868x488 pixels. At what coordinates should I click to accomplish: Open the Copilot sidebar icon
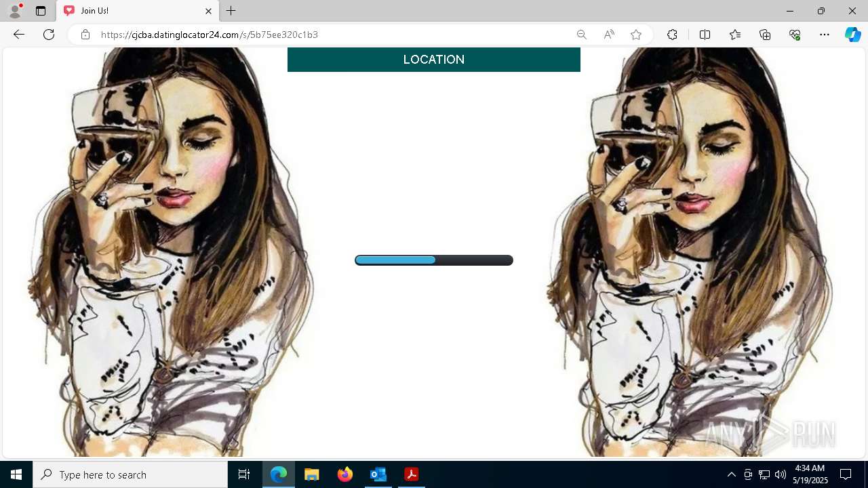[x=852, y=35]
